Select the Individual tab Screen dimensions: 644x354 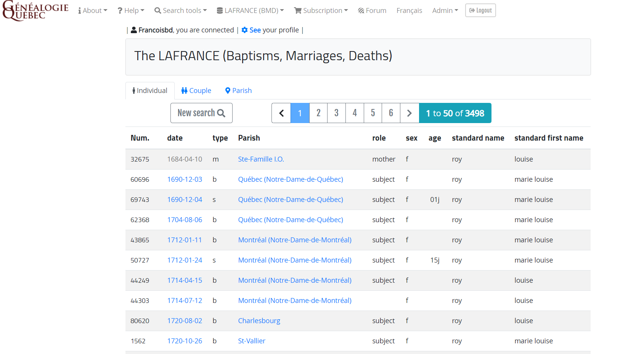pos(150,91)
